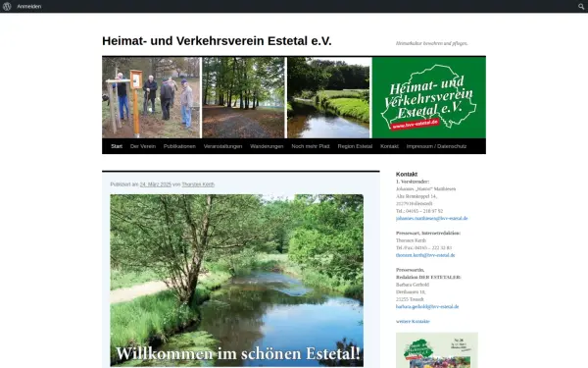Open the Kontakt item in the navigation bar
Image resolution: width=588 pixels, height=368 pixels.
click(x=389, y=146)
